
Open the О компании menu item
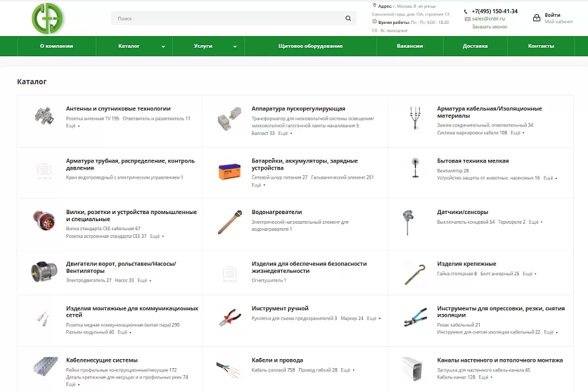tap(57, 46)
